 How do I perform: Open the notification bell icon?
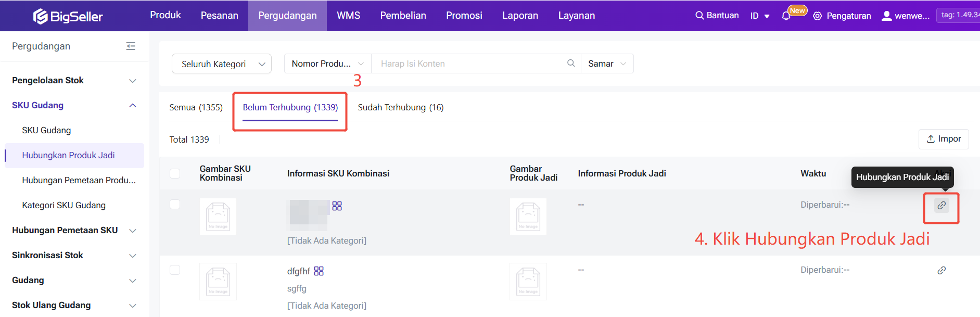(x=786, y=16)
